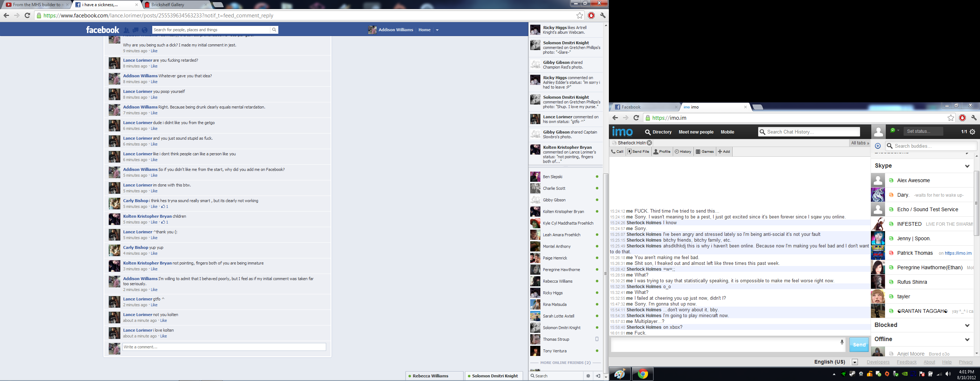Open the imo Feedback link
Screen dimensions: 980x381
(x=906, y=362)
